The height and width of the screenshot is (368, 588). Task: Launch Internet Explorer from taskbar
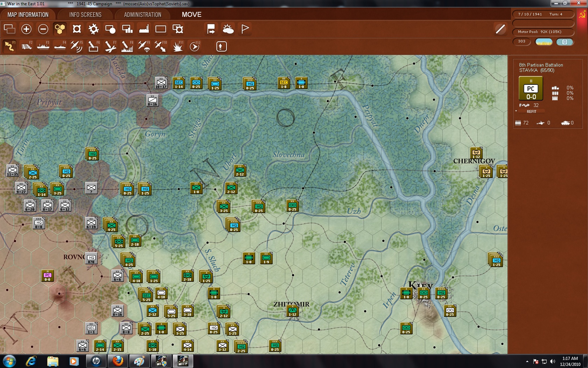[31, 361]
